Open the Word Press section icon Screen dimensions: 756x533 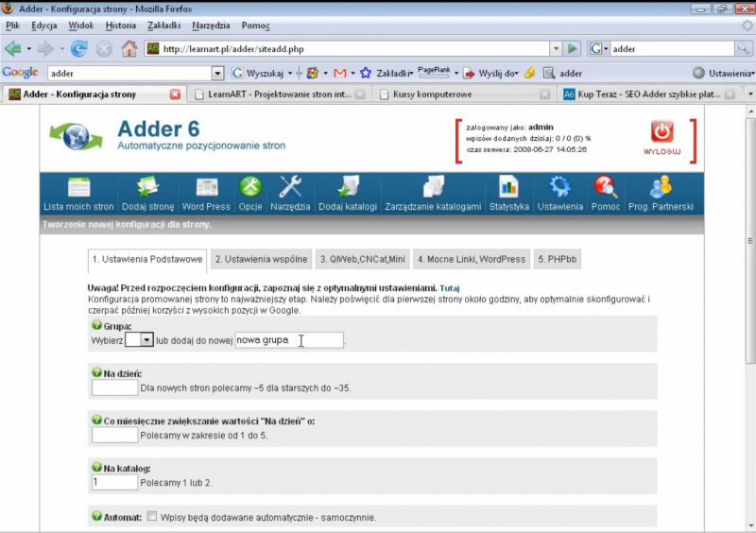coord(206,187)
